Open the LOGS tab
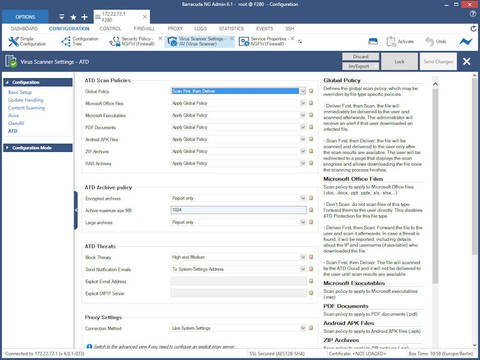Screen dimensions: 480x360 [200, 29]
